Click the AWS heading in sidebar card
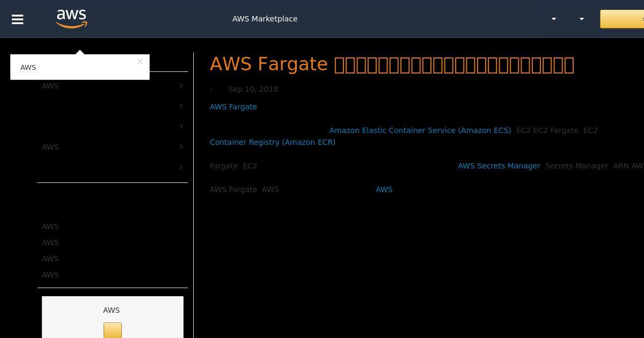Image resolution: width=644 pixels, height=338 pixels. (x=111, y=310)
